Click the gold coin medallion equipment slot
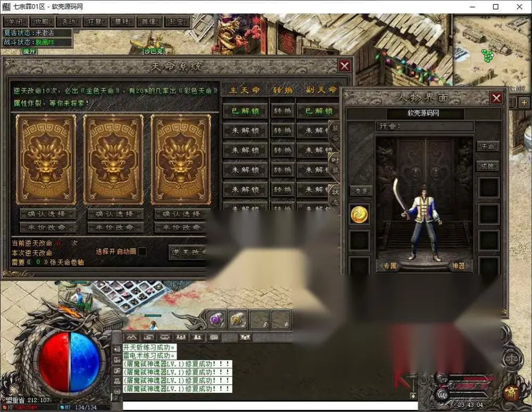Viewport: 532px width, 412px height. [x=359, y=215]
